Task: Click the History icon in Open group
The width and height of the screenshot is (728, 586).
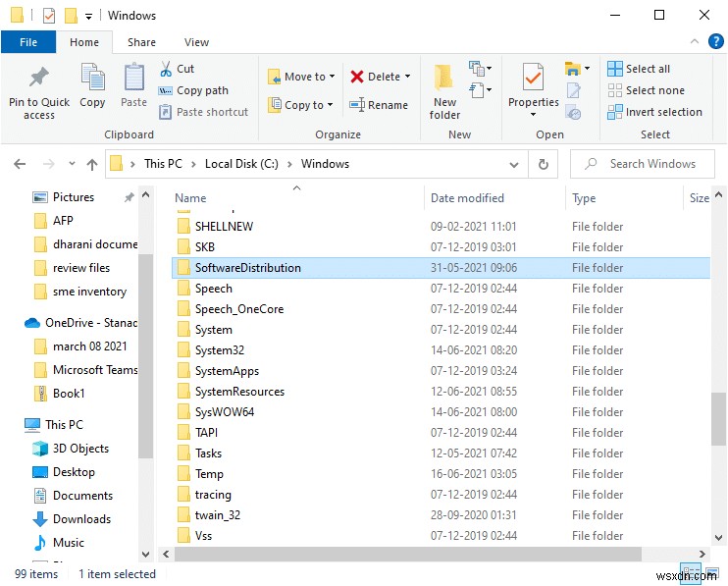Action: (x=573, y=112)
